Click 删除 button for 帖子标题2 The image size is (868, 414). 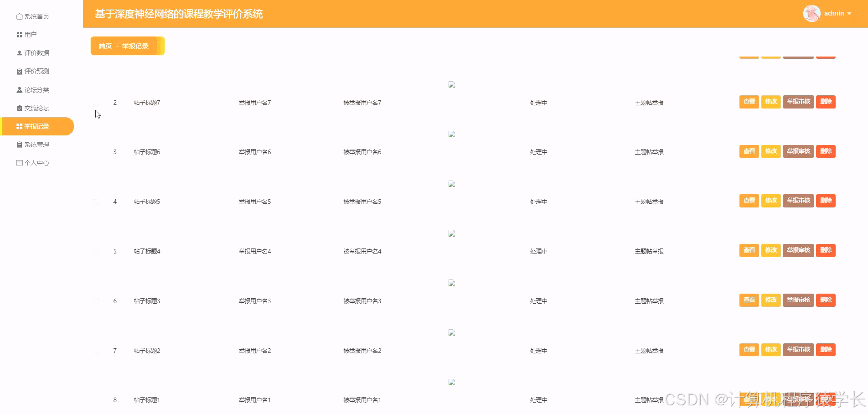826,350
